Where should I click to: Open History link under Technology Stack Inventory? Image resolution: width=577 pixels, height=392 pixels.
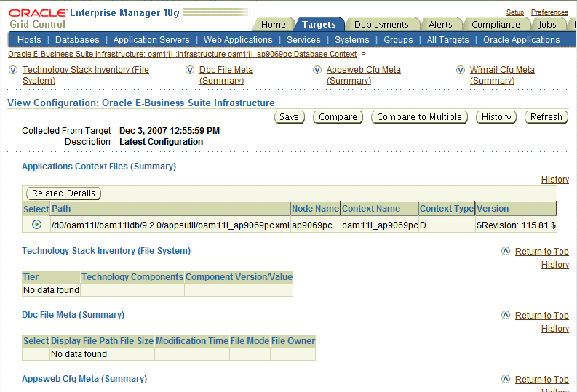point(555,265)
